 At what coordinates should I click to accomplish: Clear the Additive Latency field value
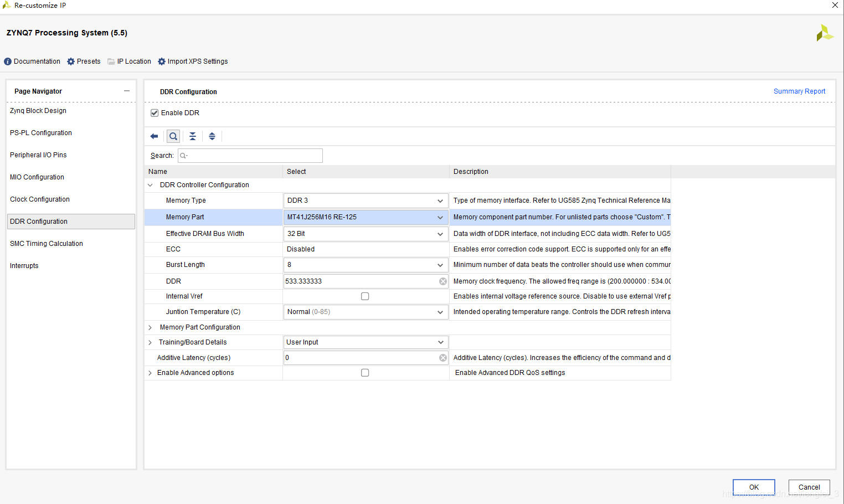click(x=443, y=358)
